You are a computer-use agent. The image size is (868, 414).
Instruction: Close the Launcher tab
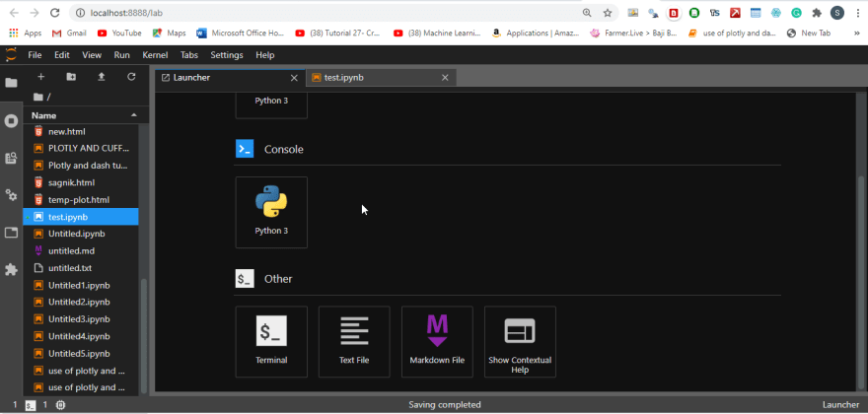coord(294,78)
